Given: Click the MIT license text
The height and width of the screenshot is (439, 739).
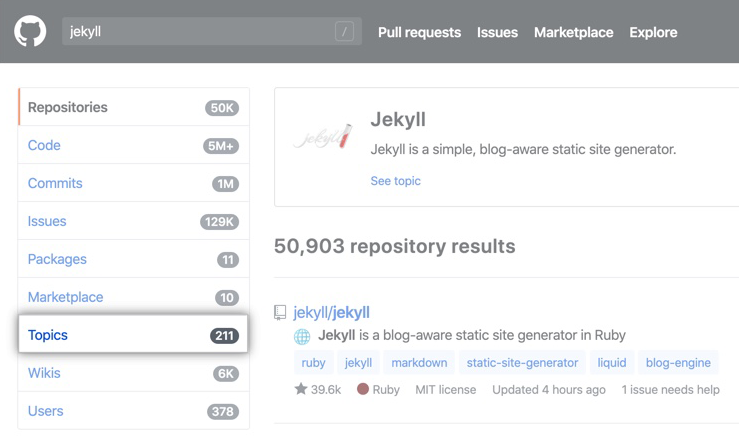Looking at the screenshot, I should pyautogui.click(x=445, y=389).
